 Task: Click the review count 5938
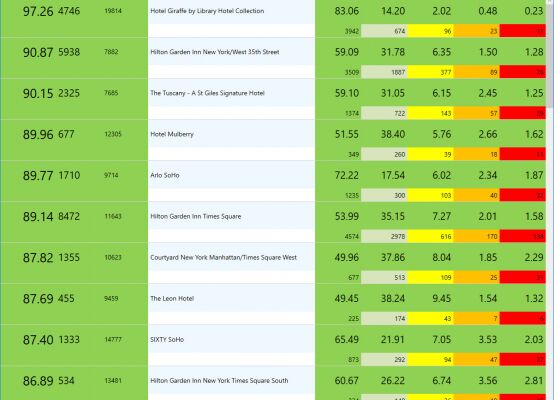click(x=69, y=52)
